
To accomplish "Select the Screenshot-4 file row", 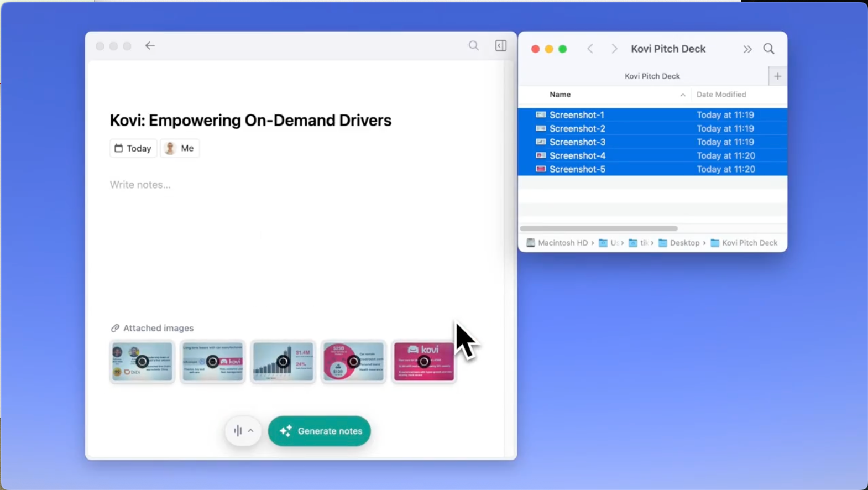I will pyautogui.click(x=652, y=155).
